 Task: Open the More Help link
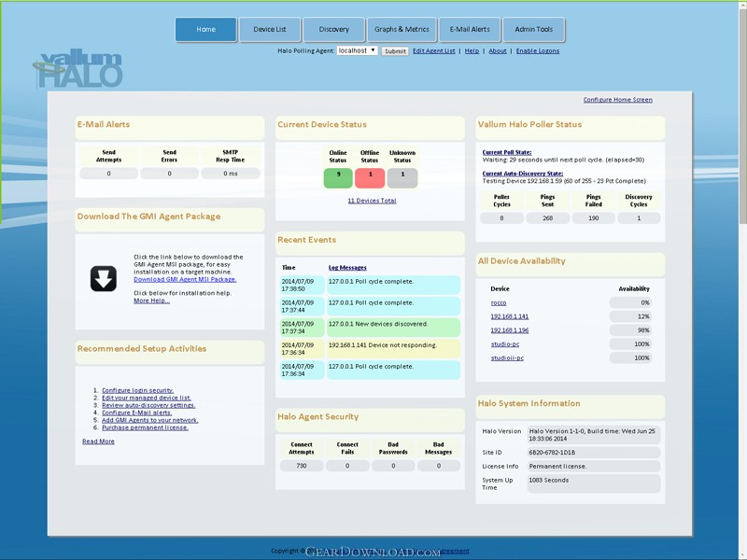(151, 301)
